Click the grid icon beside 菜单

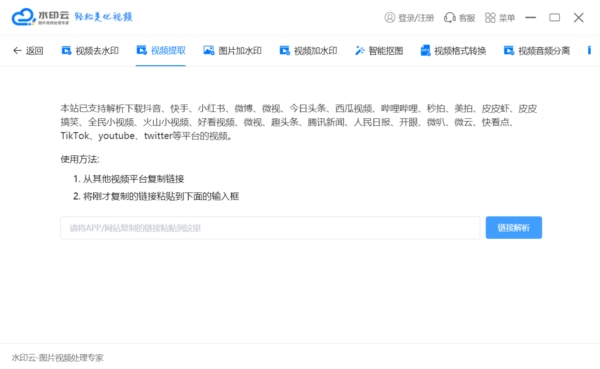click(x=490, y=18)
